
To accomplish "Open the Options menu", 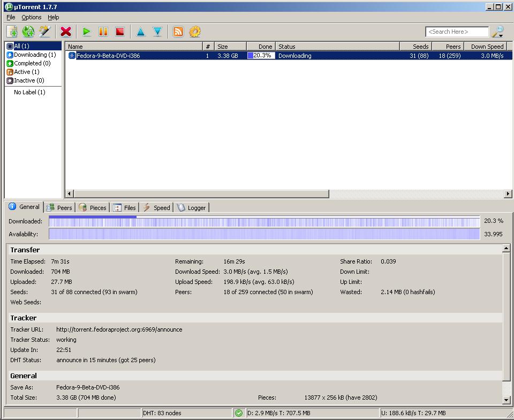I will (32, 17).
